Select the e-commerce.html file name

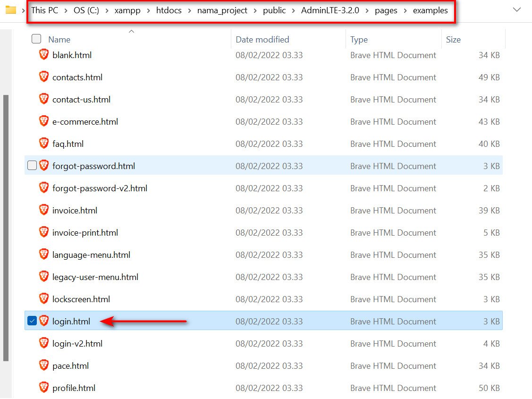coord(85,121)
